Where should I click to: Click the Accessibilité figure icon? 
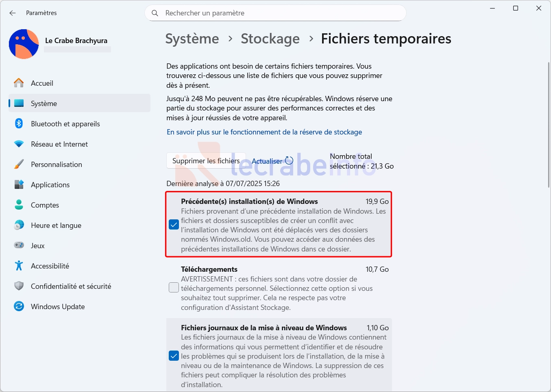click(x=19, y=266)
